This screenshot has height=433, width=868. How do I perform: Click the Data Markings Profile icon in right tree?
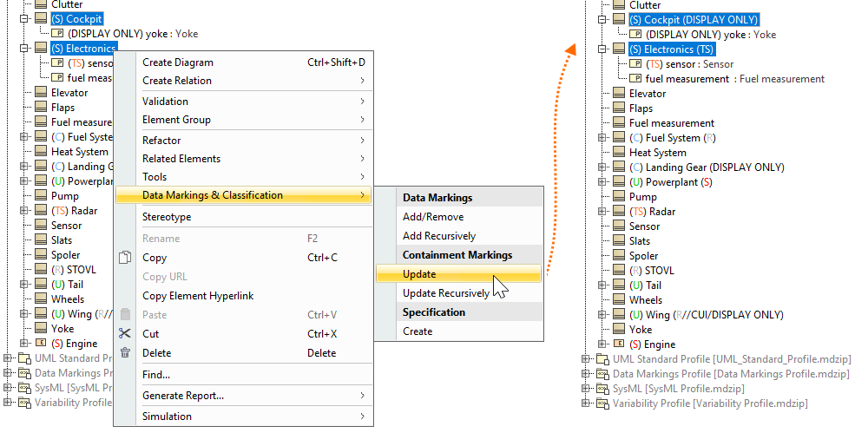pos(602,374)
